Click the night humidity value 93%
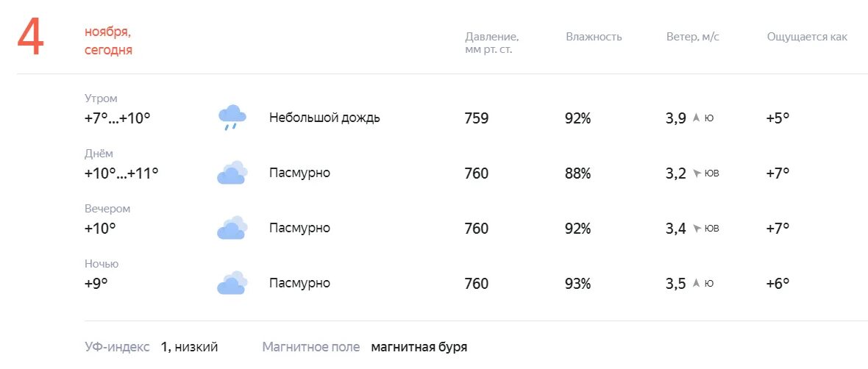This screenshot has height=369, width=868. (x=577, y=284)
